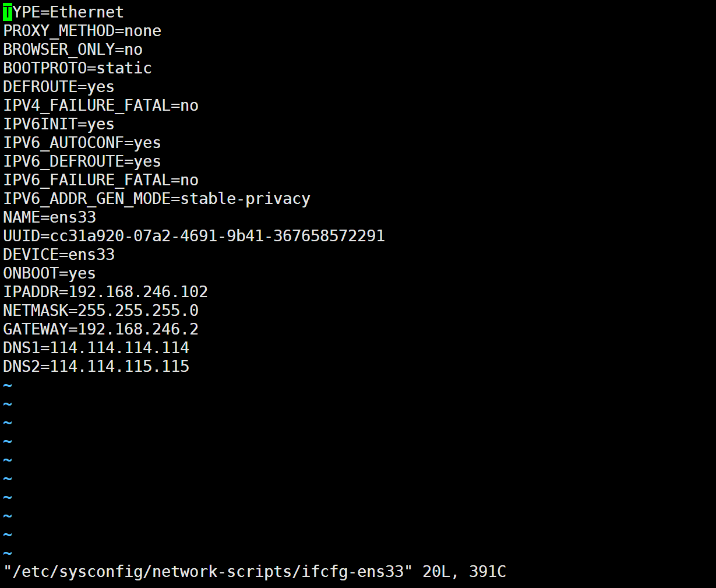
Task: Click the ONBOOT=yes line
Action: pos(50,273)
